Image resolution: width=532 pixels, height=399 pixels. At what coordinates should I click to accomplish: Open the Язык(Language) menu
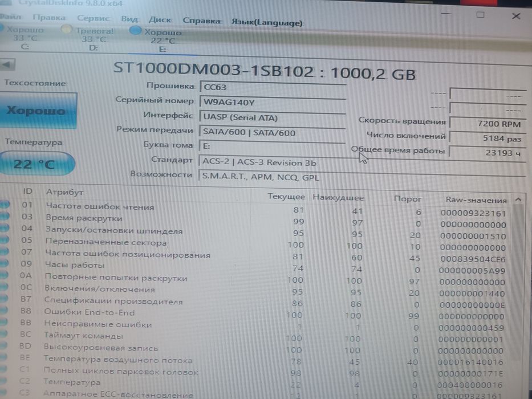pyautogui.click(x=267, y=22)
